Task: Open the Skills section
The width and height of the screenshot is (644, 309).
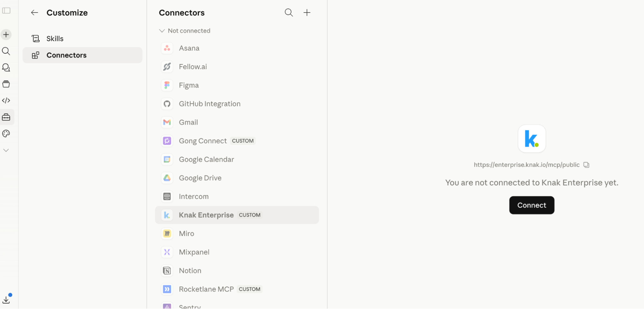Action: [82, 39]
